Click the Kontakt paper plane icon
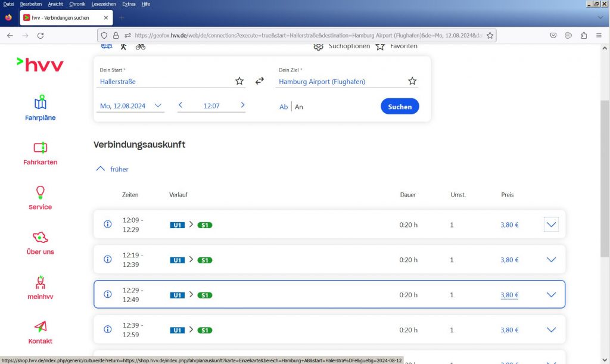Screen dimensions: 610x364 [41, 326]
